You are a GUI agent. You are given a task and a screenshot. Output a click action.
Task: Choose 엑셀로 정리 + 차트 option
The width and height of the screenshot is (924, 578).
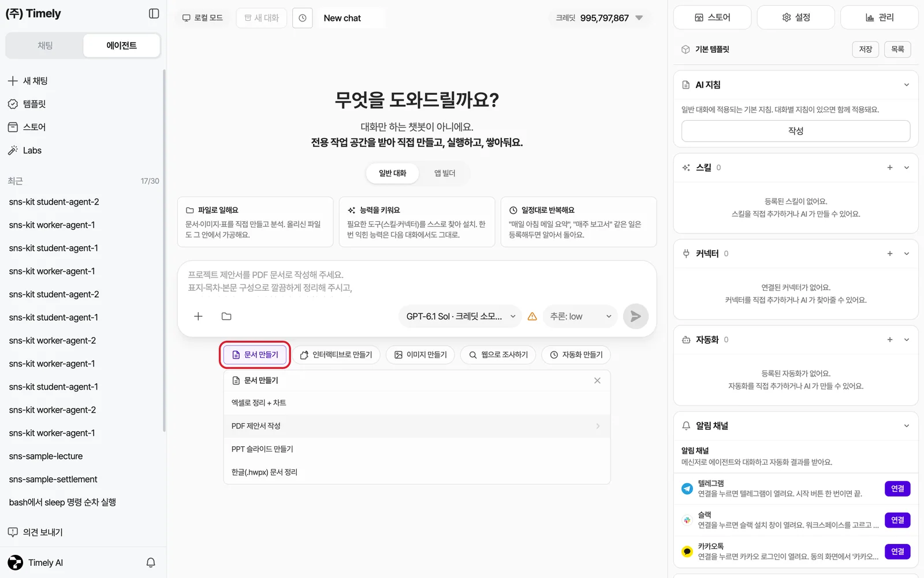[417, 403]
